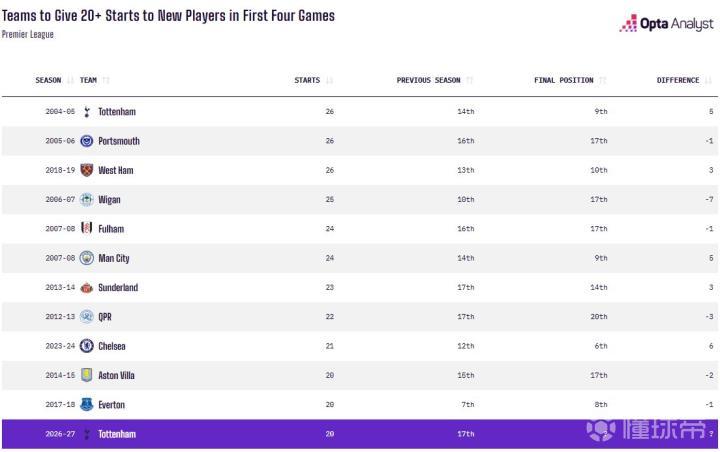Select the highlighted 2026-27 Tottenham row
Viewport: 720px width, 452px height.
360,434
